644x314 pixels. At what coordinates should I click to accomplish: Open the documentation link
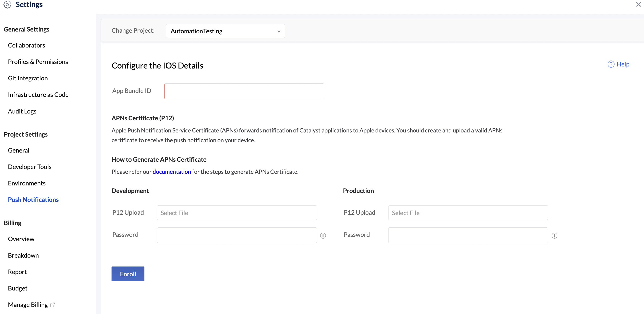click(x=171, y=172)
